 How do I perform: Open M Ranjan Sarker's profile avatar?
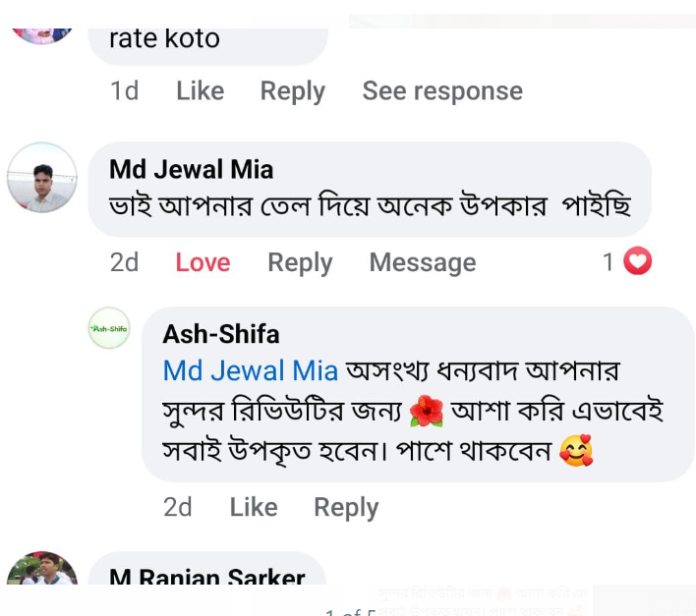pos(41,573)
